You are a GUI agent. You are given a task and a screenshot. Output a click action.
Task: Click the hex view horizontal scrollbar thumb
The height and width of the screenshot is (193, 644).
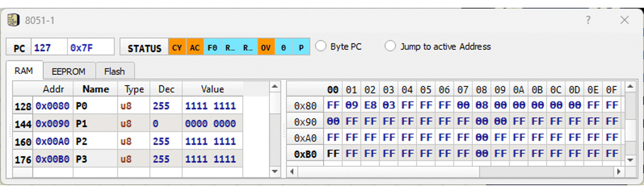click(x=389, y=171)
